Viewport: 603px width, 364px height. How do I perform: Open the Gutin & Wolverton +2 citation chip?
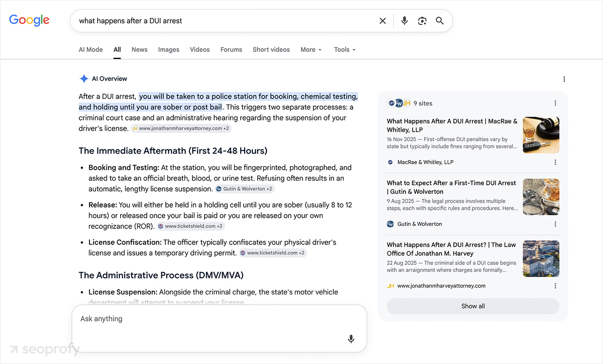245,189
